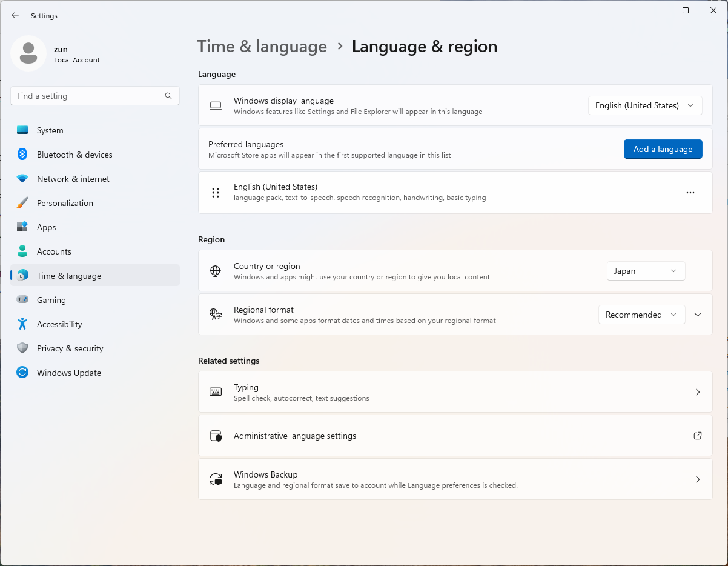This screenshot has height=566, width=728.
Task: Select Personalization in the sidebar
Action: click(x=95, y=203)
